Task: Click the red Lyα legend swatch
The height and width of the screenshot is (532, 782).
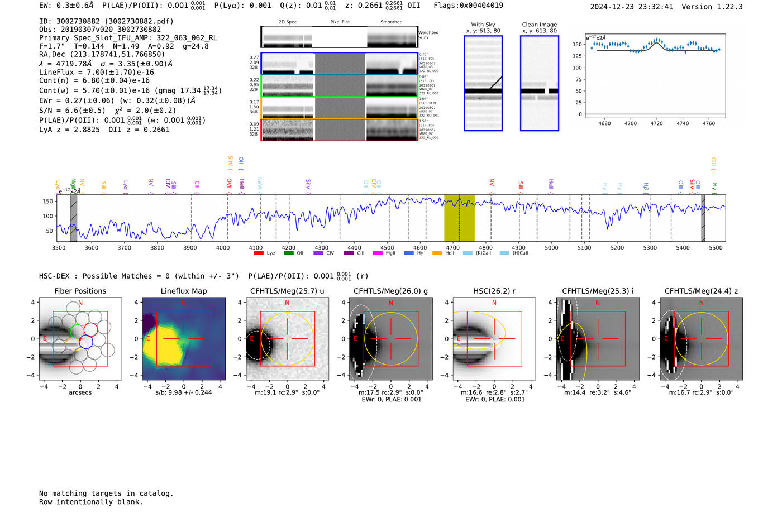Action: [259, 253]
